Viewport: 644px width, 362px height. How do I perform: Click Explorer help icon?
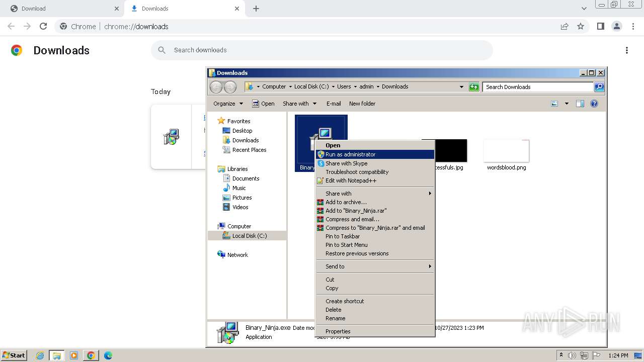click(x=594, y=104)
